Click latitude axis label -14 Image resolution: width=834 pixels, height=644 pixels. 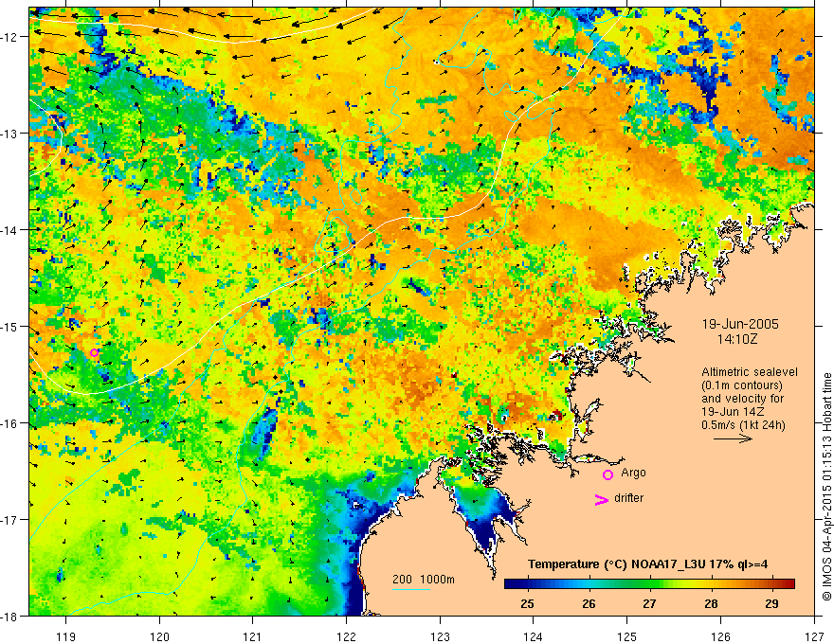(x=10, y=229)
